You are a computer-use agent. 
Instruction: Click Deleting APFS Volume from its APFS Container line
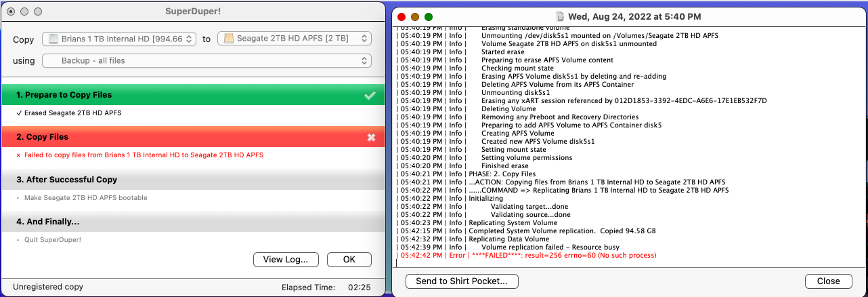pos(515,85)
